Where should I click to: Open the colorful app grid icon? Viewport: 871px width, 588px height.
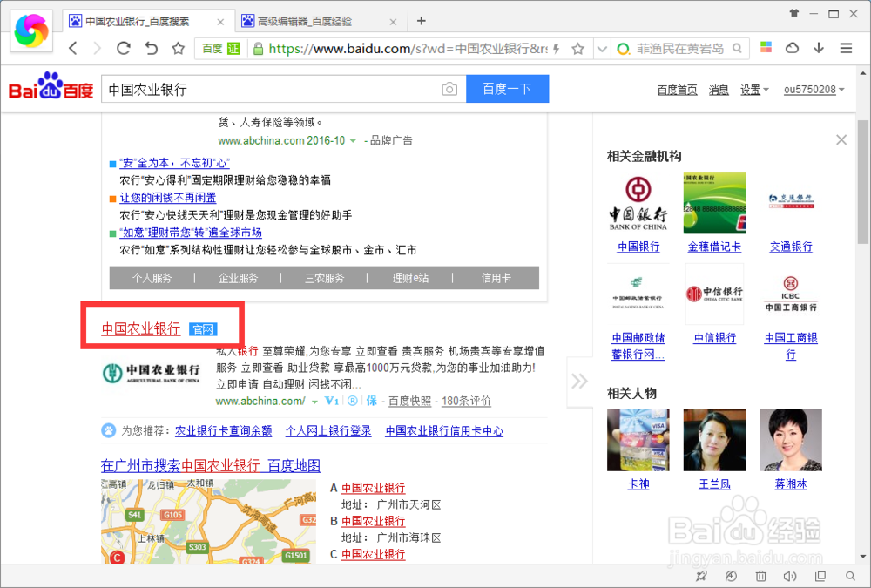pyautogui.click(x=766, y=48)
